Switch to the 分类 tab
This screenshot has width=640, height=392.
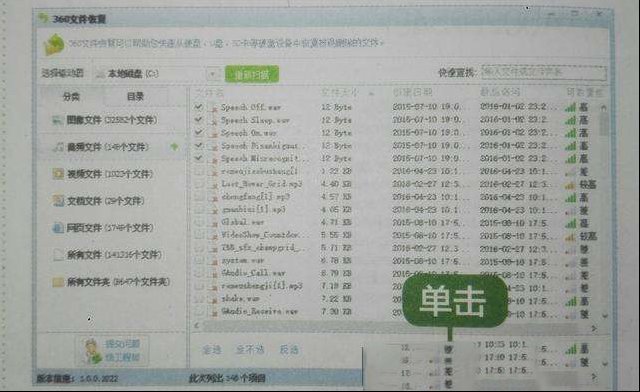(71, 96)
